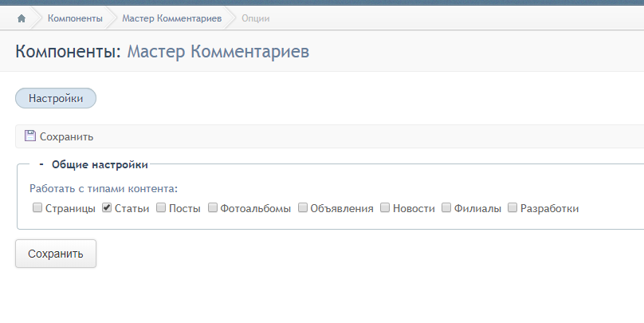The image size is (644, 323).
Task: Open Мастер Комментариев breadcrumb link
Action: point(171,18)
